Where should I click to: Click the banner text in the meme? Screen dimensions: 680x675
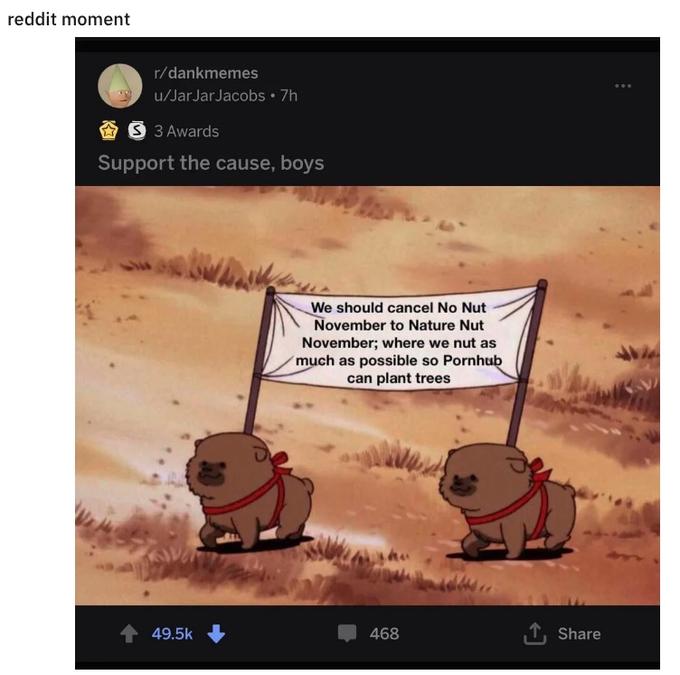coord(399,343)
